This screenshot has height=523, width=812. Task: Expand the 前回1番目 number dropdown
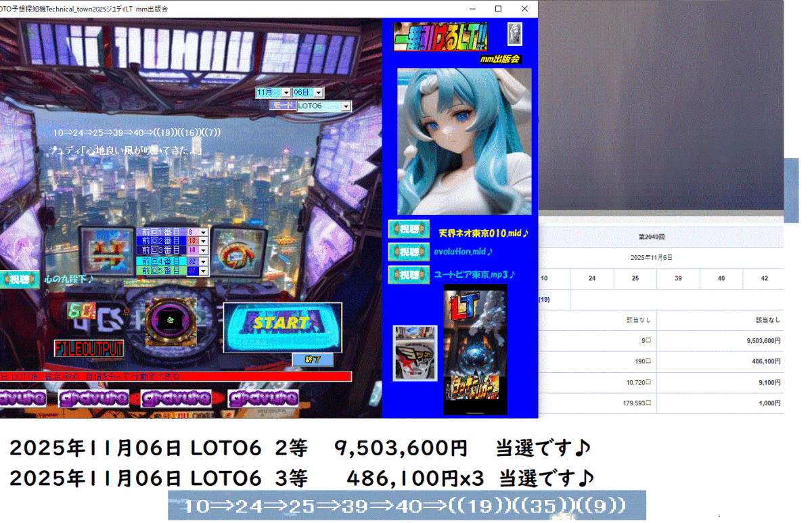coord(204,232)
